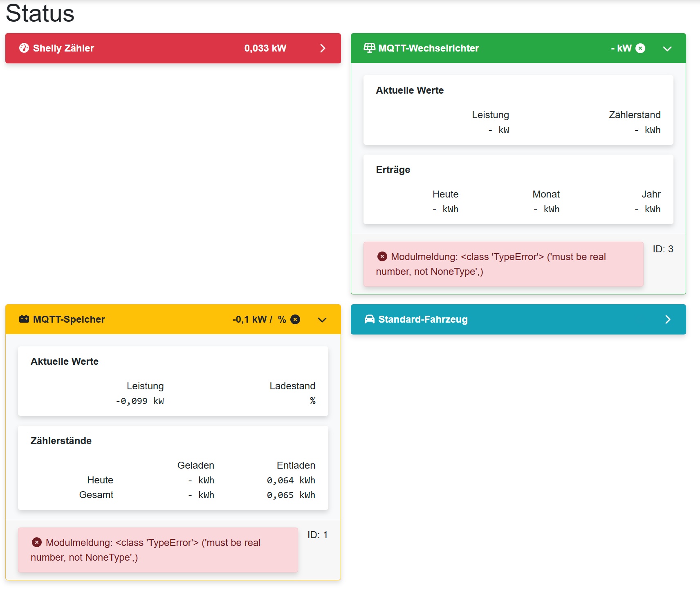Click the error icon in the ID 3 Modulmeldung
Image resolution: width=700 pixels, height=604 pixels.
(x=382, y=257)
